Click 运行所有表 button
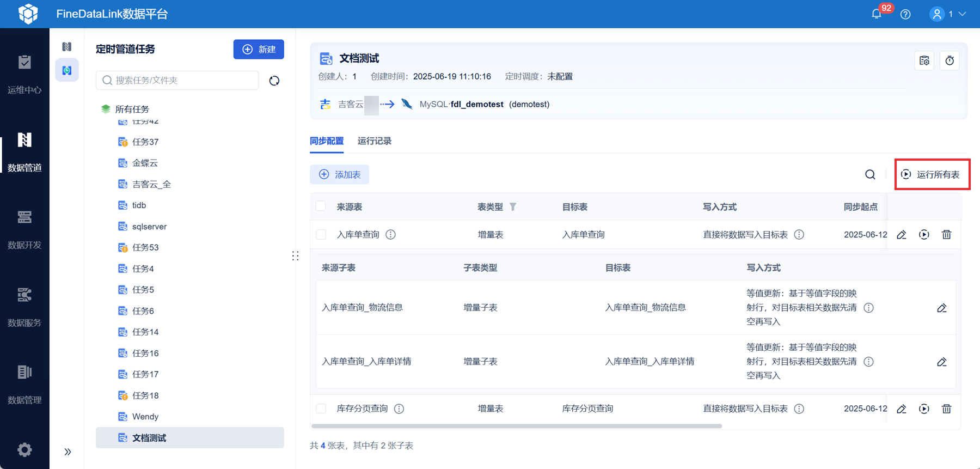980x469 pixels. coord(931,174)
